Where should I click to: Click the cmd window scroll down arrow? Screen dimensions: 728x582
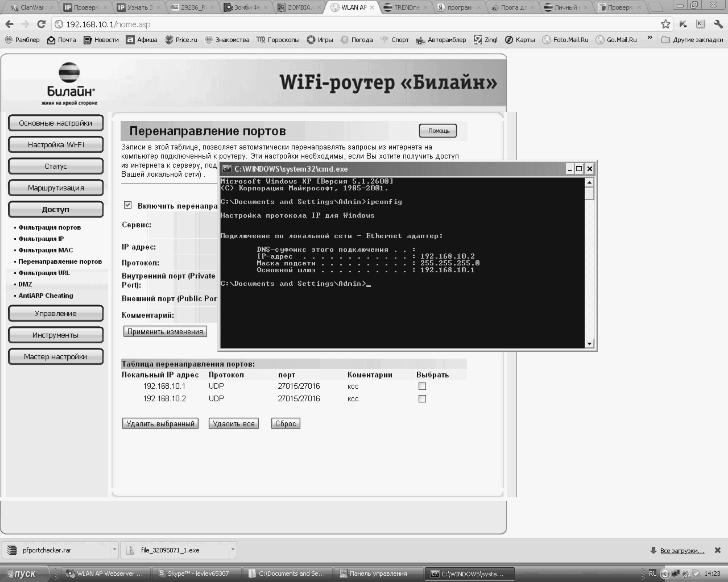click(x=589, y=344)
